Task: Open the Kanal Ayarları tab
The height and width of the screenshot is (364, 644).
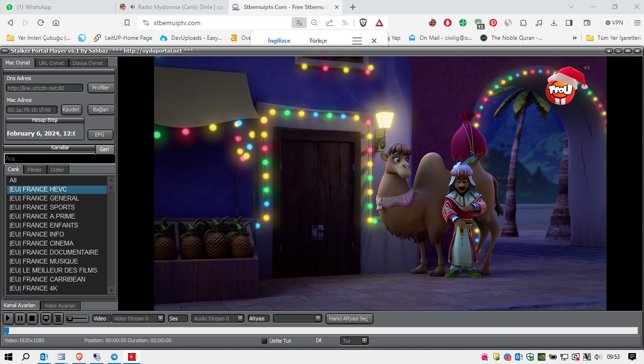Action: (20, 305)
